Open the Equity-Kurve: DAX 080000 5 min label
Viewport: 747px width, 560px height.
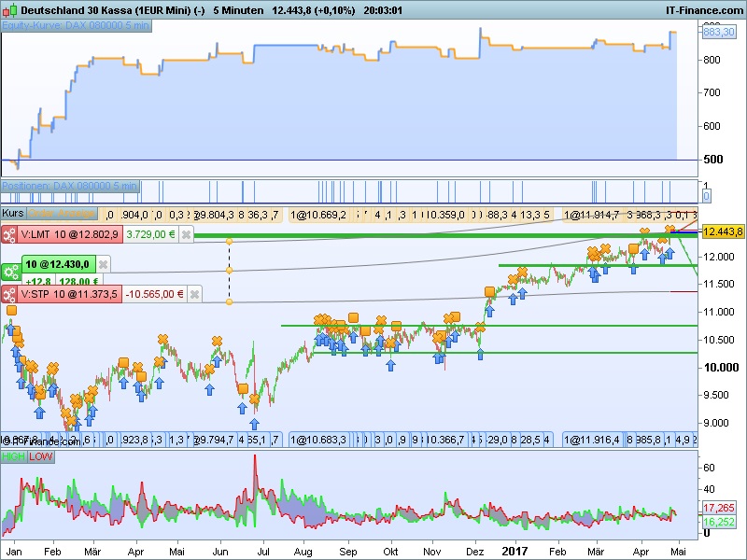click(76, 25)
